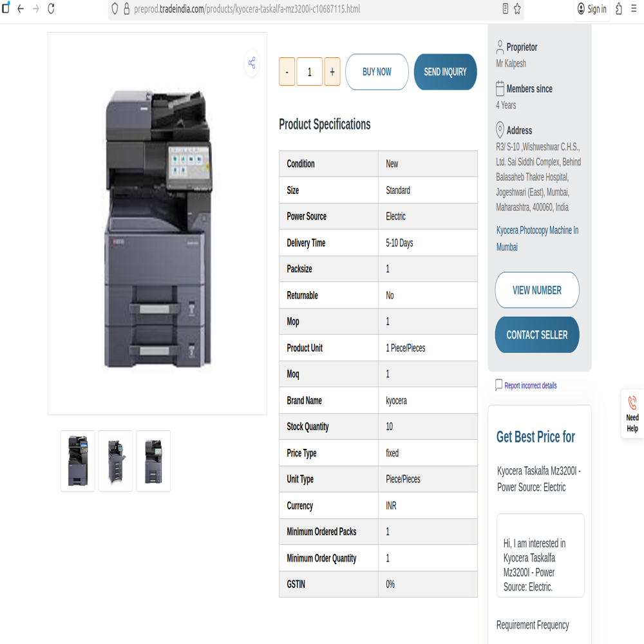Toggle reader view icon in address bar

click(x=505, y=9)
